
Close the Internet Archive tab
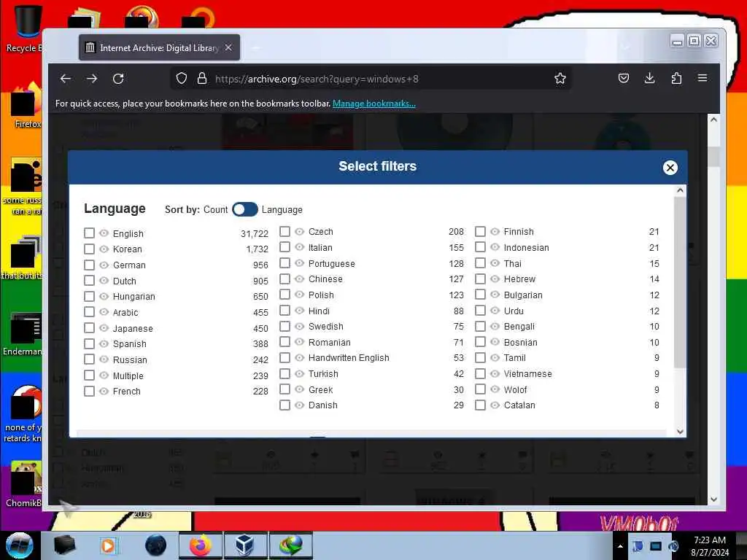tap(228, 47)
